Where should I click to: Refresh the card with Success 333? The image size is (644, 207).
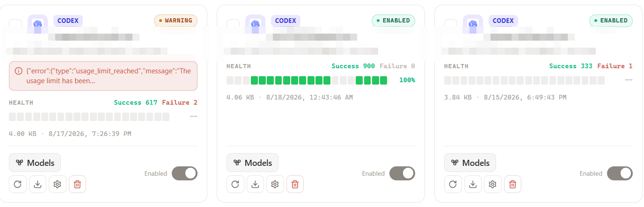pyautogui.click(x=453, y=184)
